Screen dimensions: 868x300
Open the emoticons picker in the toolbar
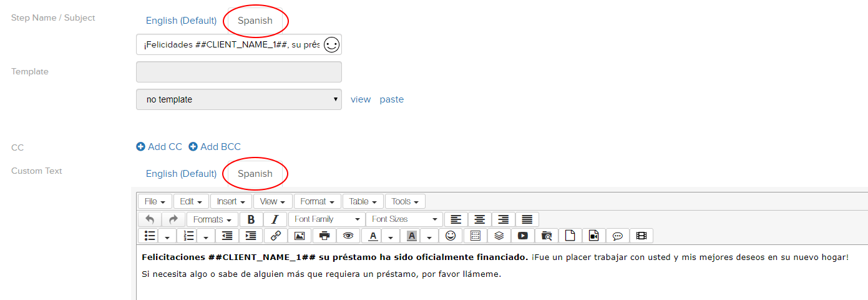click(451, 236)
